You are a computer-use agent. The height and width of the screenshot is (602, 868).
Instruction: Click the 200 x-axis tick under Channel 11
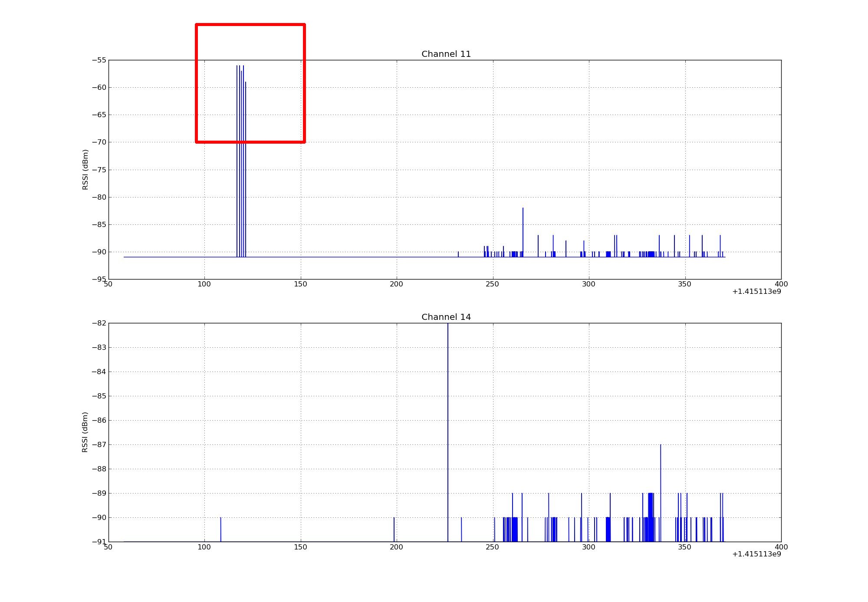397,284
